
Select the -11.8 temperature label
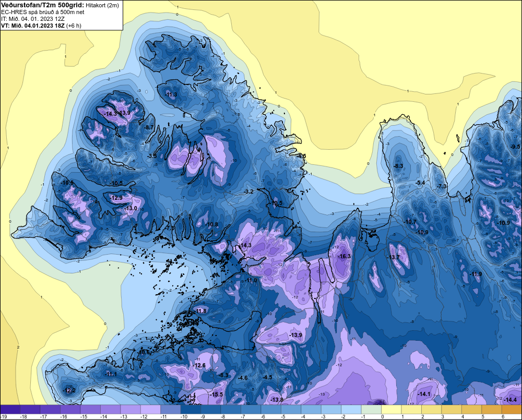coord(200,311)
